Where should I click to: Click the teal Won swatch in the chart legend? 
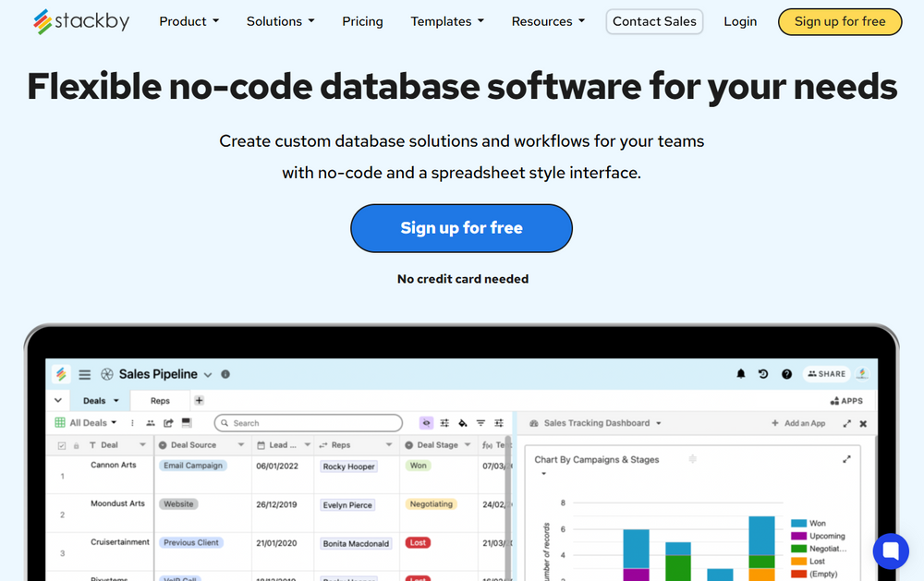[800, 522]
